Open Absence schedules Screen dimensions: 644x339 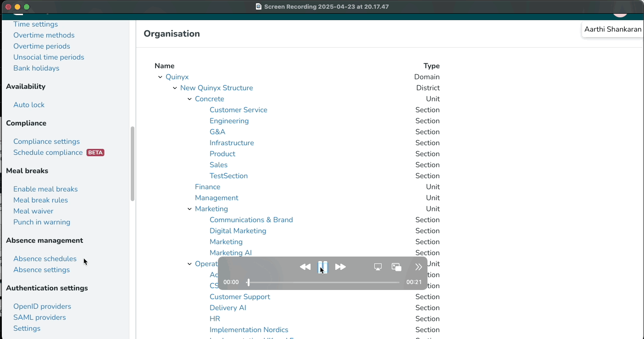(x=45, y=259)
